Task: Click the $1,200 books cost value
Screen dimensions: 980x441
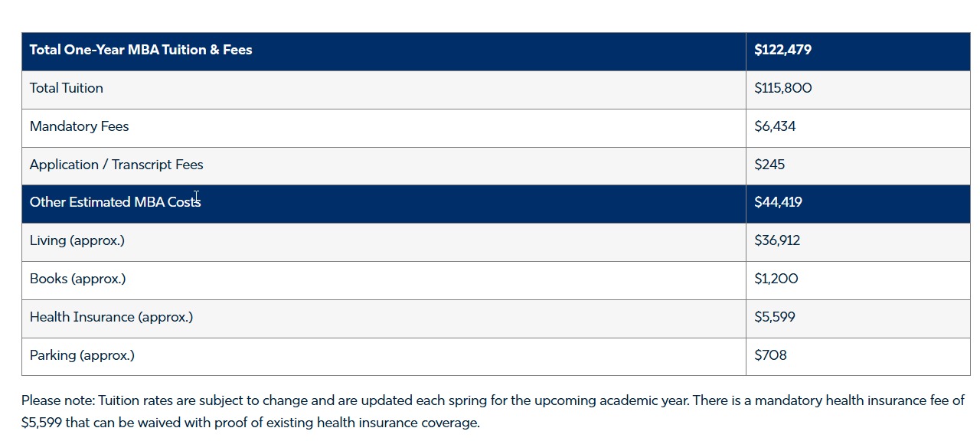Action: tap(776, 279)
